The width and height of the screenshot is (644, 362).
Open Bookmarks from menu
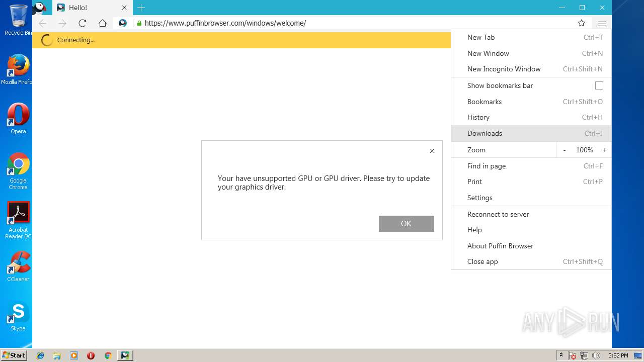pyautogui.click(x=531, y=102)
